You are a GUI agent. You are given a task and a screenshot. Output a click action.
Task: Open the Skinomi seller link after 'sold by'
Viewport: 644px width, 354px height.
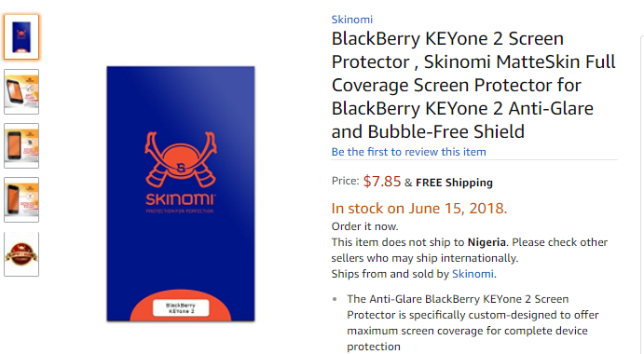point(473,274)
